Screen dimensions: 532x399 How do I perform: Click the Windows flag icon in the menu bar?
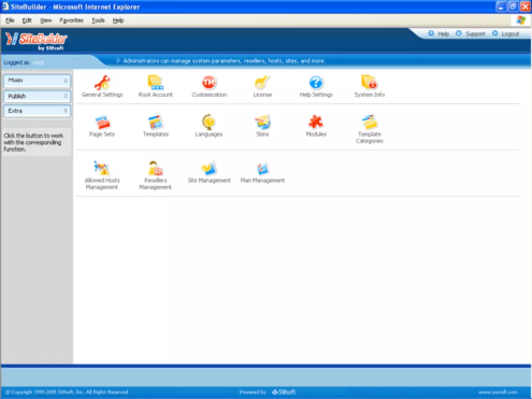click(521, 20)
